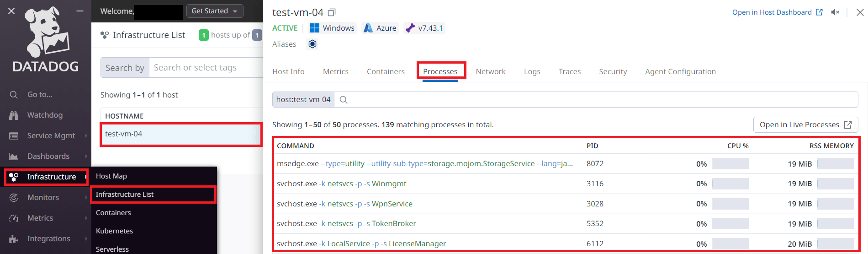The width and height of the screenshot is (868, 254).
Task: Click the Azure tag
Action: click(x=380, y=28)
